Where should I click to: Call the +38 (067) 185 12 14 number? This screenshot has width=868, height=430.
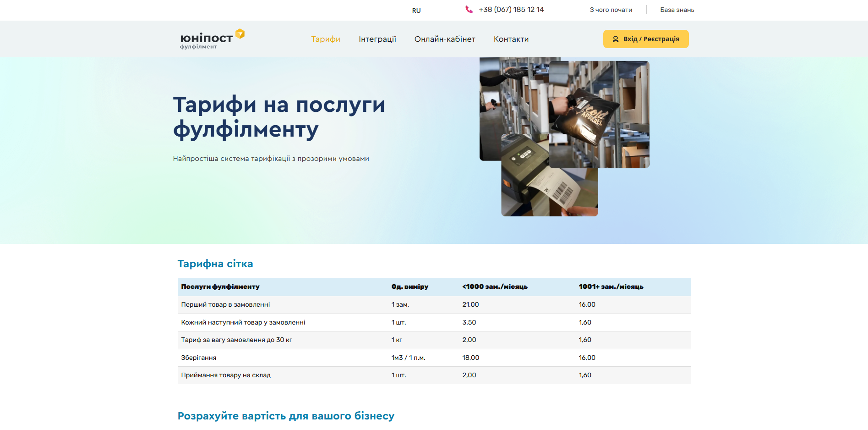[x=511, y=9]
